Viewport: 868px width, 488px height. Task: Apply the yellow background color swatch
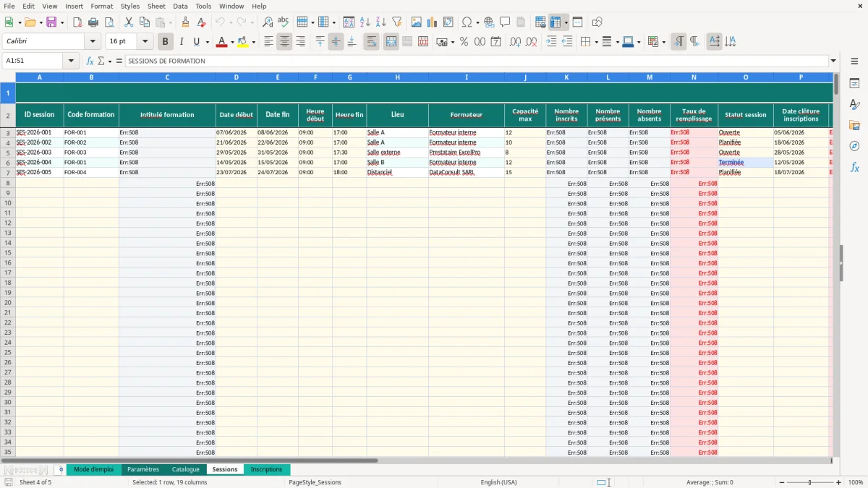click(243, 42)
